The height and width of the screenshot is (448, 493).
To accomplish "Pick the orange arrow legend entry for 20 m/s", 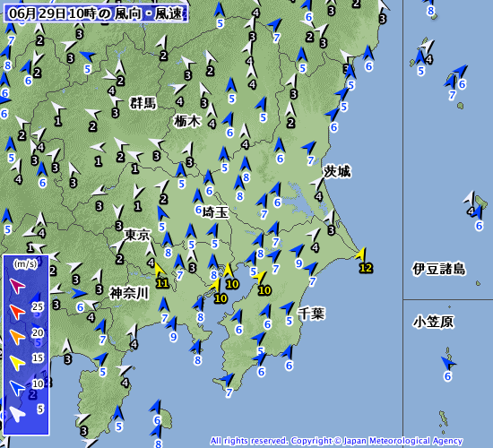I will pyautogui.click(x=17, y=337).
